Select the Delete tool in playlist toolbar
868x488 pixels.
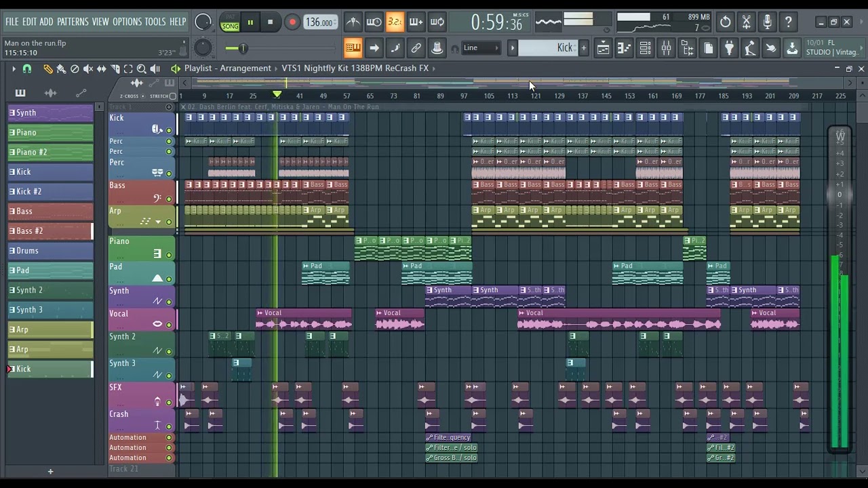75,68
